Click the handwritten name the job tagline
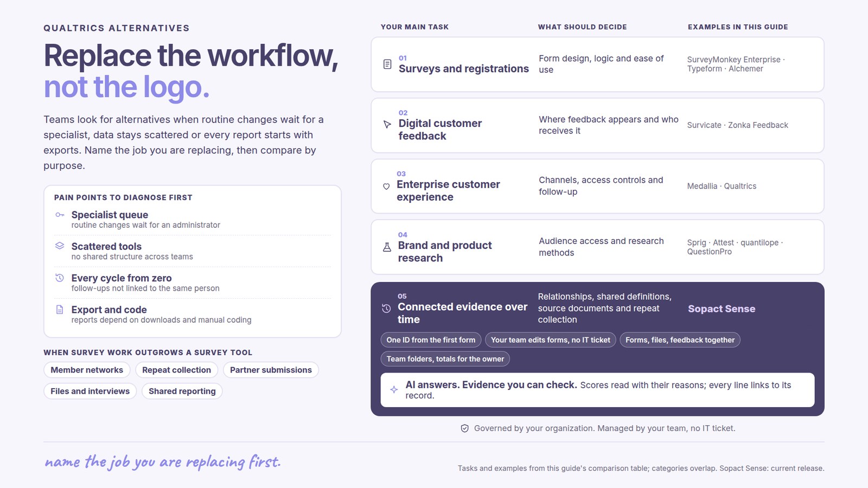 coord(163,461)
